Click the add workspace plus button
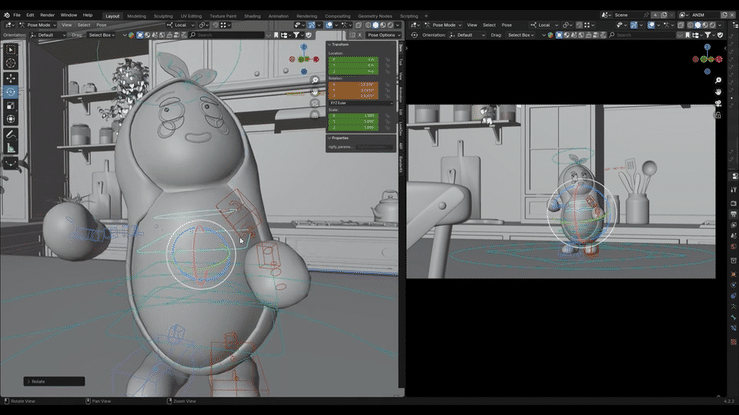This screenshot has width=739, height=415. pyautogui.click(x=427, y=16)
